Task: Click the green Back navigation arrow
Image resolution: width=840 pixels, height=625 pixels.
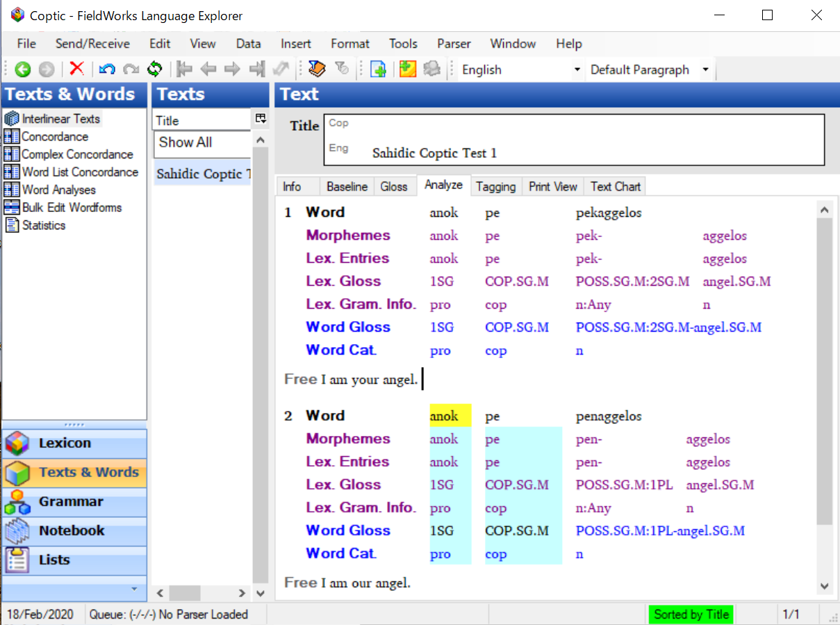Action: coord(23,70)
